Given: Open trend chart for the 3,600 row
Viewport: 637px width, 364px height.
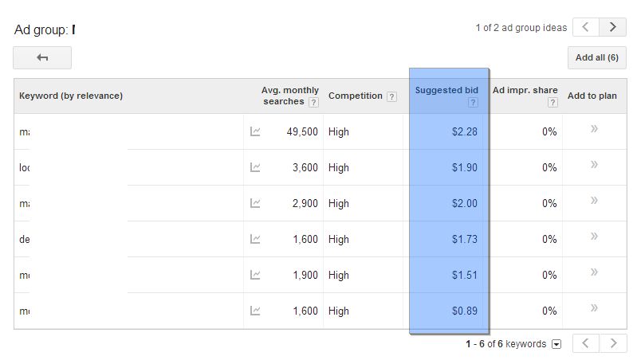Looking at the screenshot, I should coord(255,167).
